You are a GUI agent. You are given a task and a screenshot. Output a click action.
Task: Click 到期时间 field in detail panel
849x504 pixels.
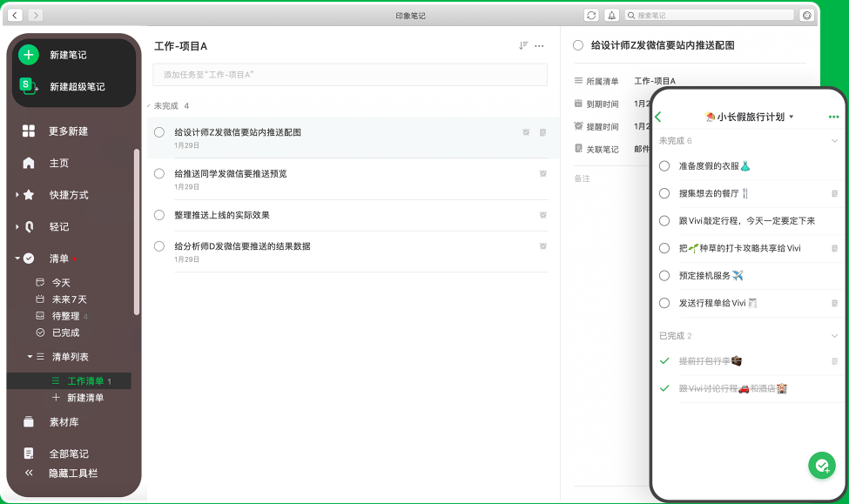coord(612,104)
